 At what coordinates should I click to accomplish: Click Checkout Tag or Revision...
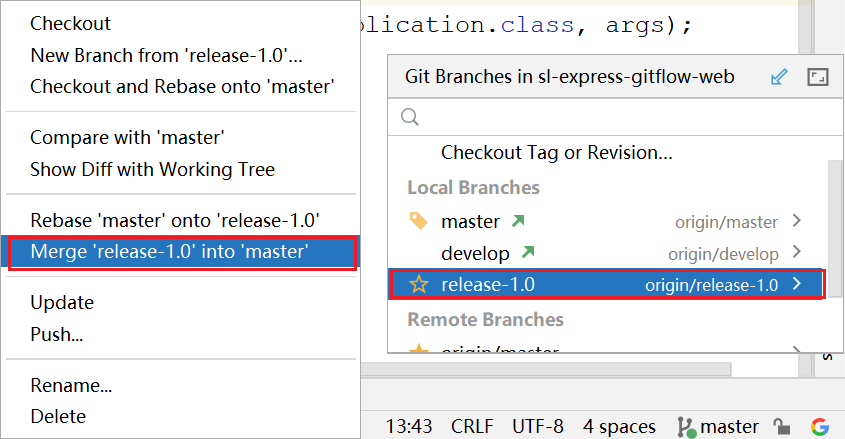pos(556,153)
